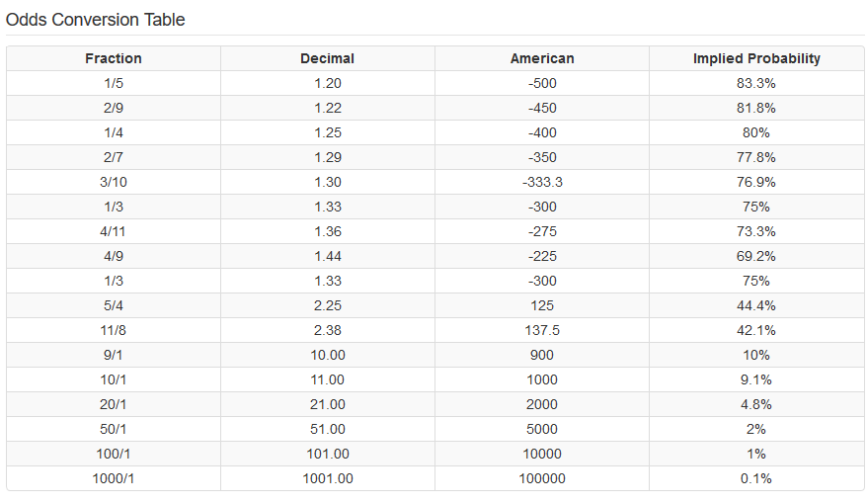The width and height of the screenshot is (868, 503).
Task: Select the 69.2% implied probability cell
Action: pos(756,256)
